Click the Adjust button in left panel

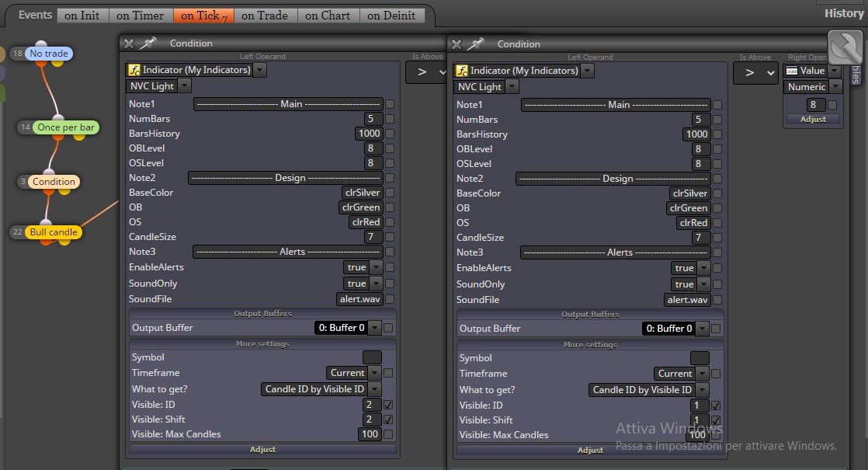click(262, 450)
